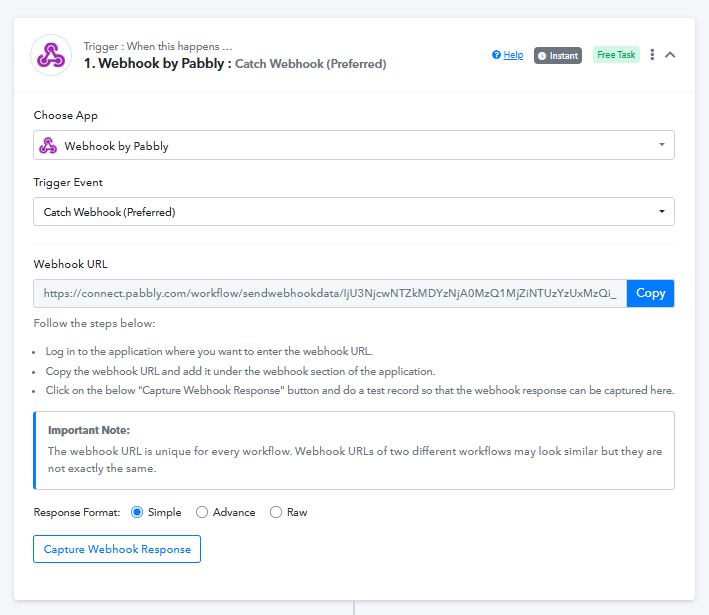Click the "Webhook URL" label
Screen dimensions: 709x615
71,264
